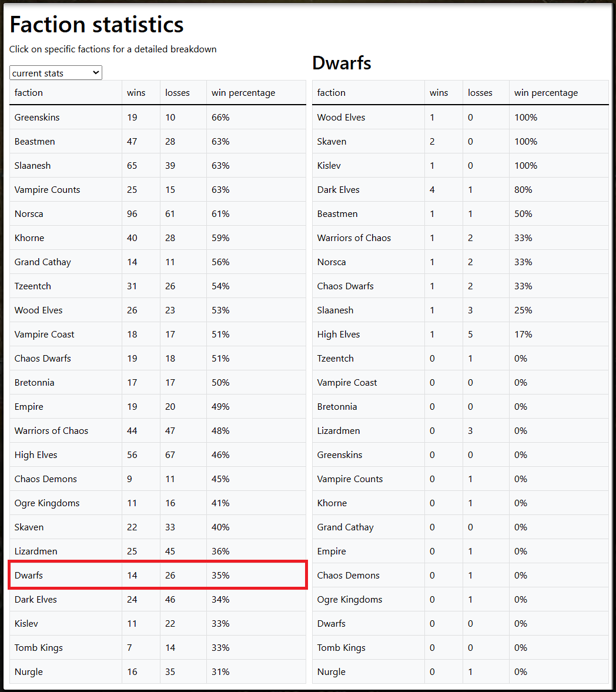Click Wood Elves in Dwarfs breakdown

click(x=461, y=118)
